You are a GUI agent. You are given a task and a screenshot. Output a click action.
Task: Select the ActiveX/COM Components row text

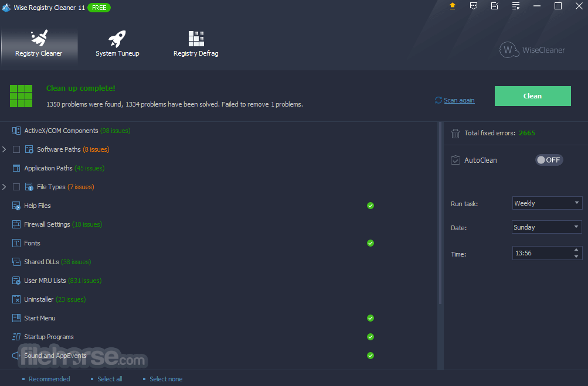pos(77,131)
